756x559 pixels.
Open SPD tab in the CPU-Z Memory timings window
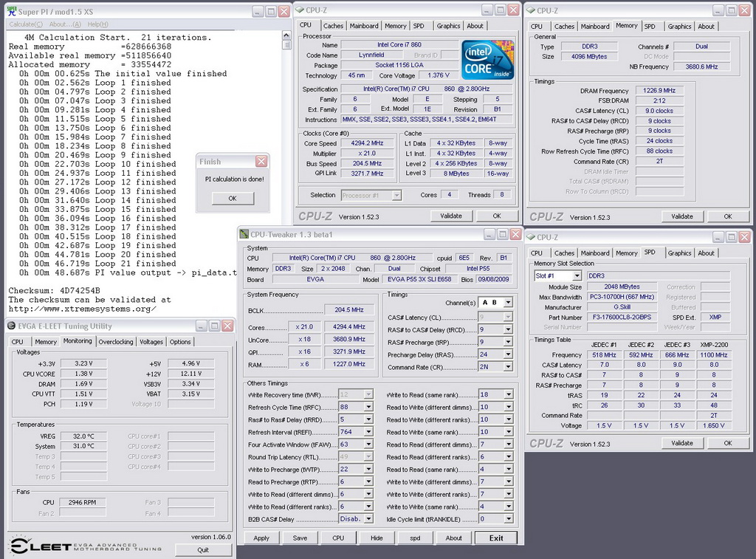point(650,27)
